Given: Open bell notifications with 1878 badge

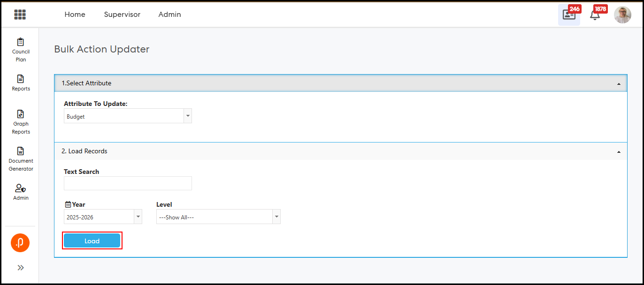Looking at the screenshot, I should [x=595, y=15].
